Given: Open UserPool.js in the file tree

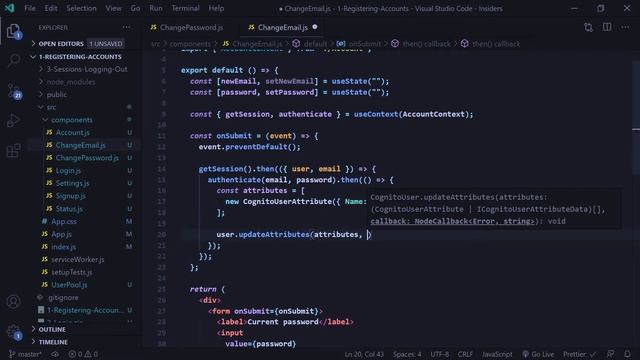Looking at the screenshot, I should click(69, 285).
